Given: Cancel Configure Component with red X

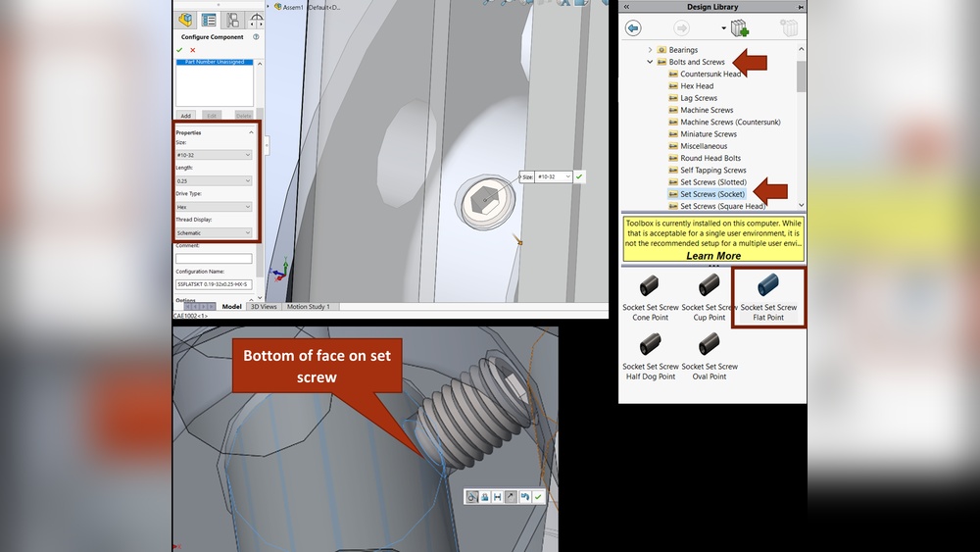Looking at the screenshot, I should tap(192, 50).
